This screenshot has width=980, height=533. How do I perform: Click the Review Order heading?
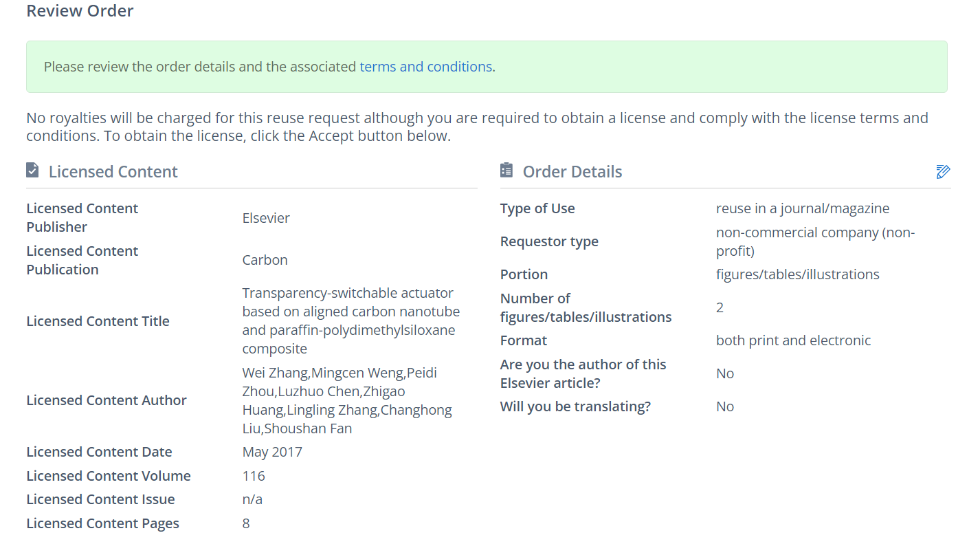(x=80, y=11)
